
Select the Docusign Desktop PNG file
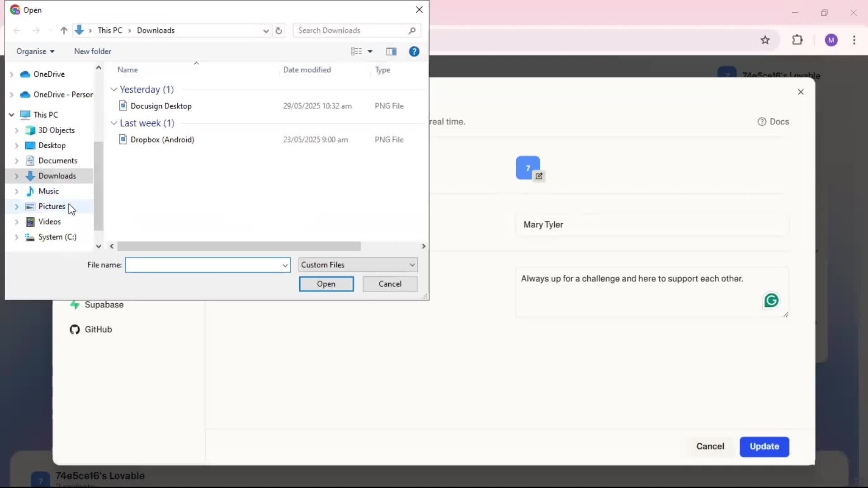(161, 106)
